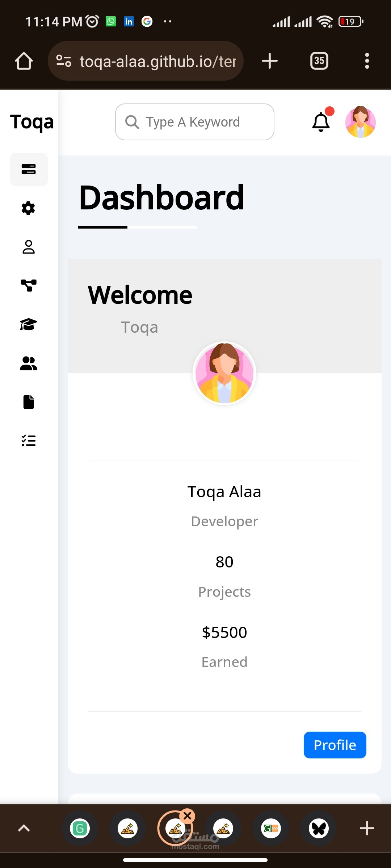The image size is (391, 868).
Task: Focus the Type A Keyword search field
Action: coord(195,122)
